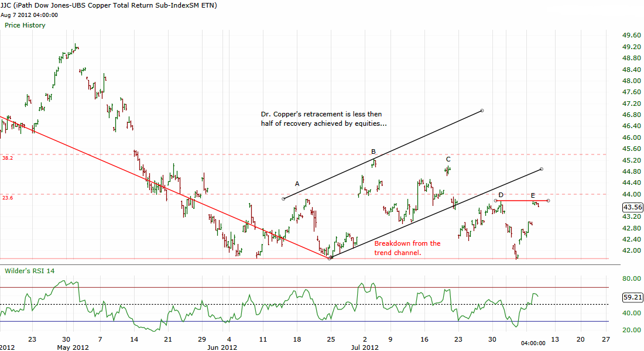Click the 42.00 price axis label
The height and width of the screenshot is (351, 644).
click(632, 251)
